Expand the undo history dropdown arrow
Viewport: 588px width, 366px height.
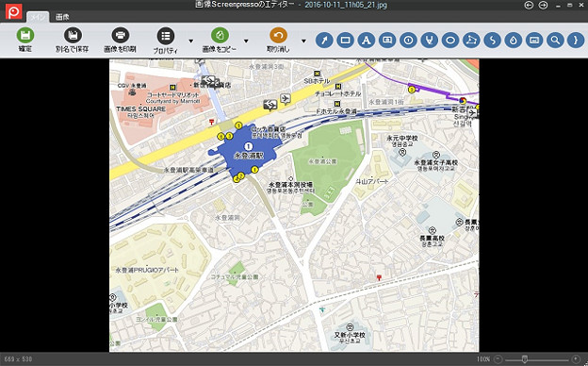coord(303,41)
